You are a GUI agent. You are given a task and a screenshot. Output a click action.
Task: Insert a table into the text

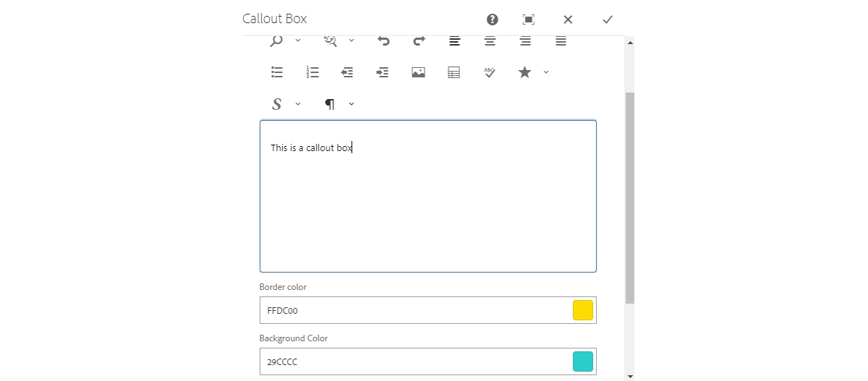(x=454, y=72)
